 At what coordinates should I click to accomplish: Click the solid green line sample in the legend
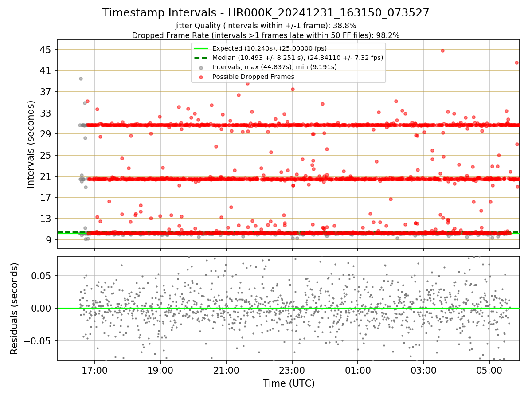(201, 49)
